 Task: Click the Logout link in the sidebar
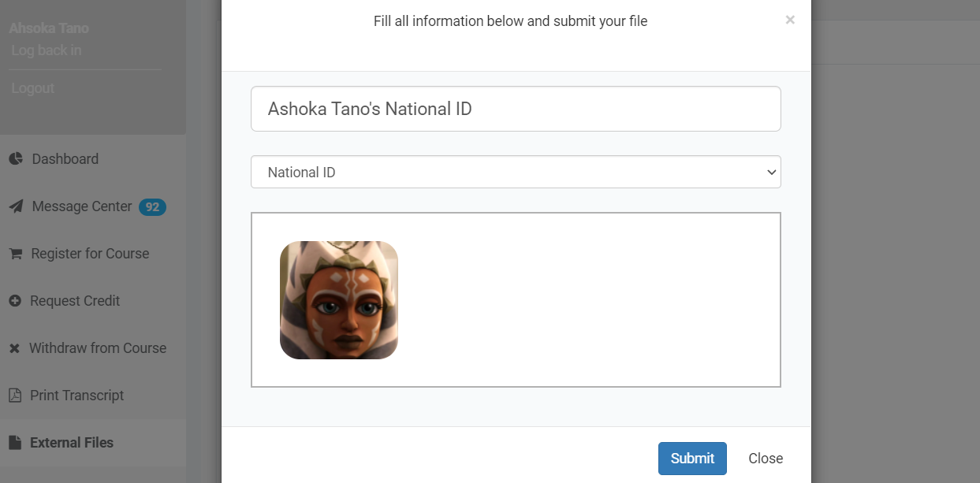(33, 88)
